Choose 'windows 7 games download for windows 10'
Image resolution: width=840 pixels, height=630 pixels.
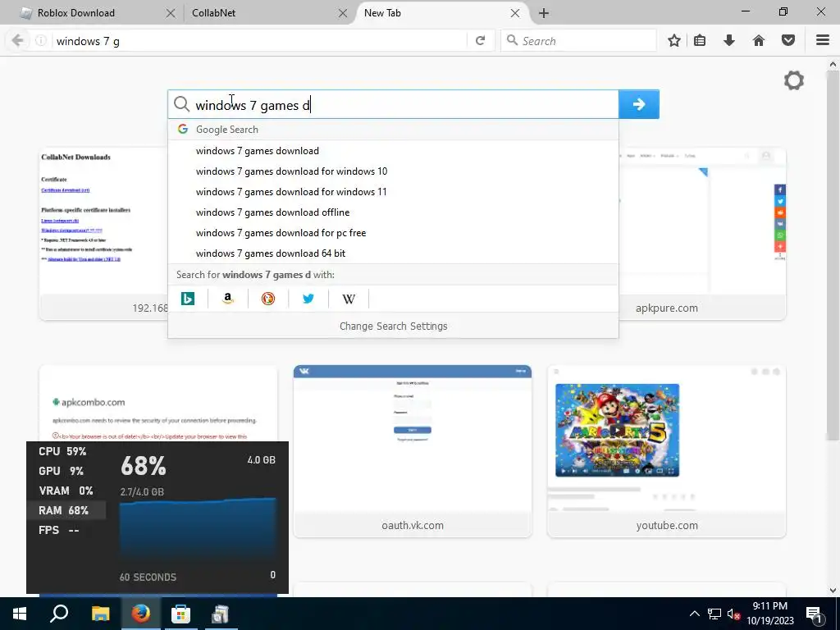[x=393, y=171]
